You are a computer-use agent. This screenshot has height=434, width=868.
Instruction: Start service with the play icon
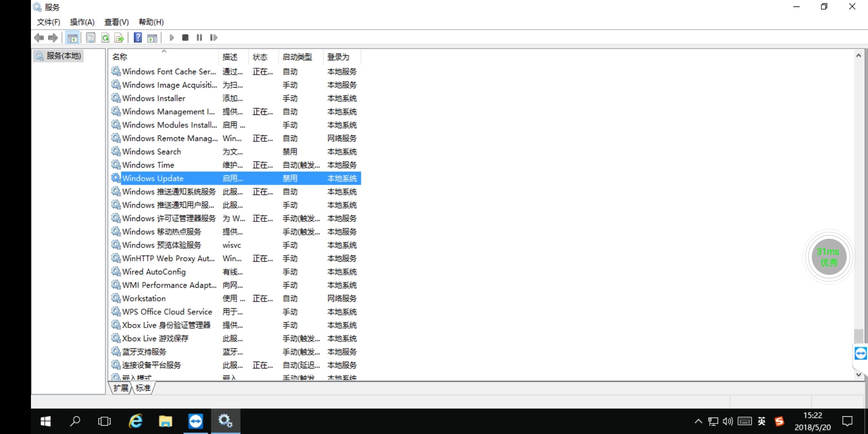(x=172, y=38)
